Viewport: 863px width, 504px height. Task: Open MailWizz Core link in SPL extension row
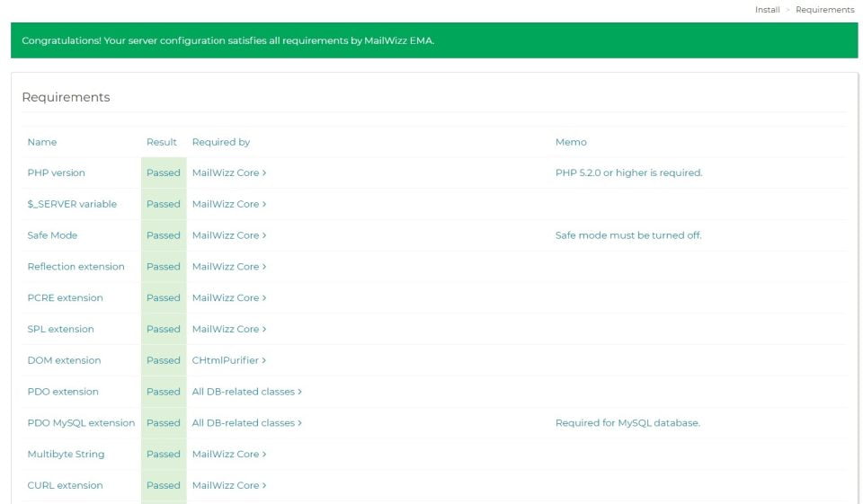click(x=229, y=329)
